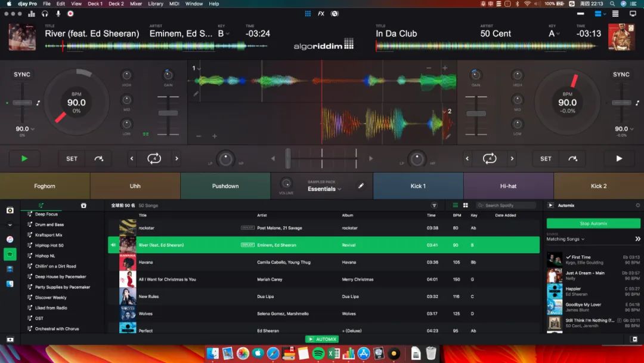
Task: Toggle Automix with the bottom AUTOMIX button
Action: point(322,339)
